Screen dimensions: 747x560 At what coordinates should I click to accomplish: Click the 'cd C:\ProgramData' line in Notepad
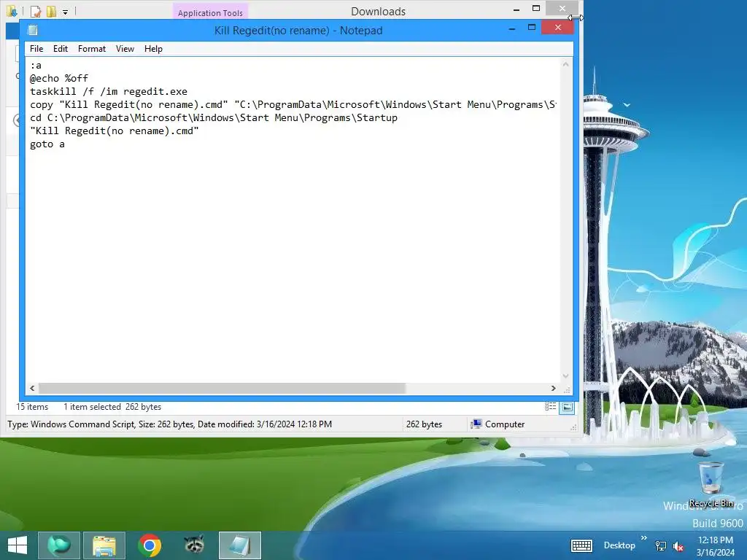(x=214, y=117)
